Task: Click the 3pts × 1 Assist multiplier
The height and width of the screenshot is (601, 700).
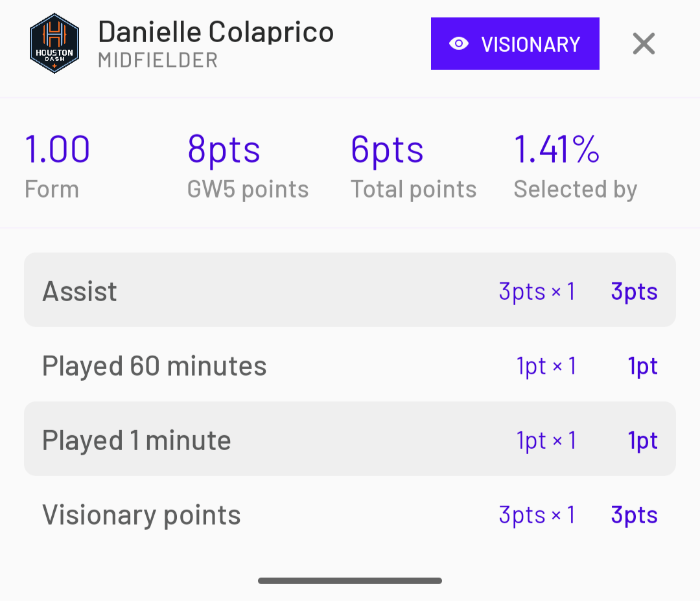Action: [x=537, y=291]
